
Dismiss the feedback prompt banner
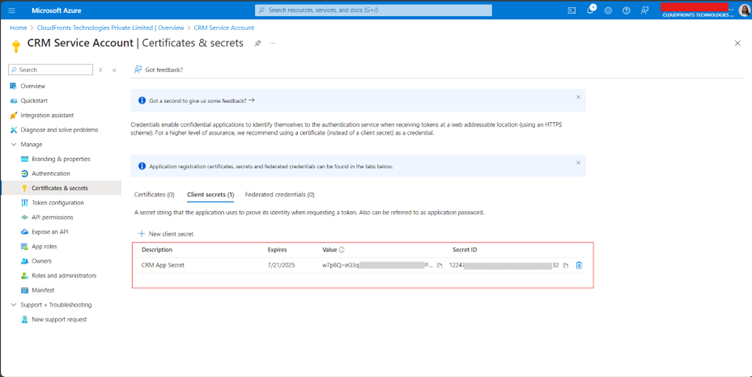coord(578,97)
